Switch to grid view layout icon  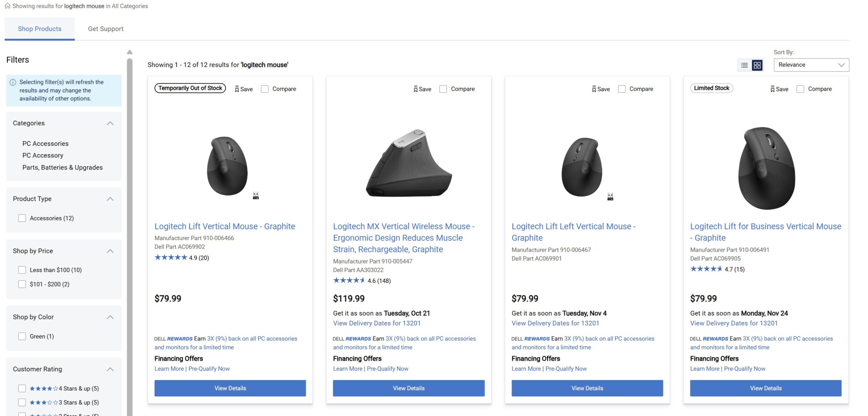757,65
